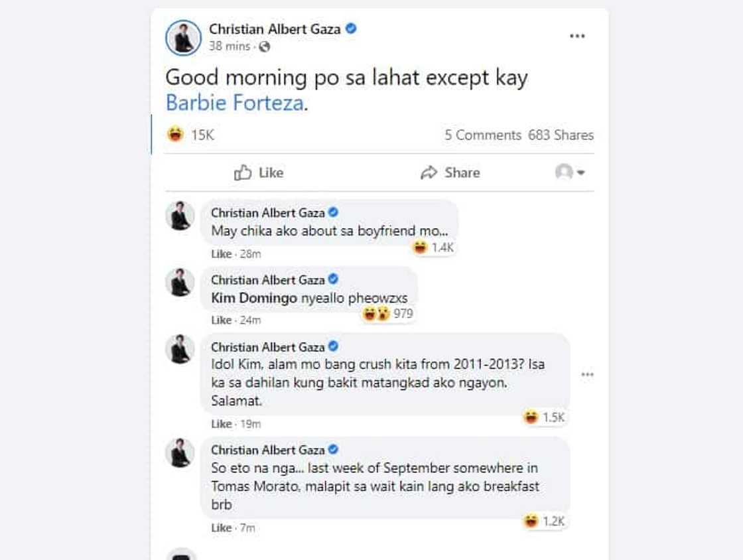
Task: Click verified badge beside post author name
Action: (352, 29)
